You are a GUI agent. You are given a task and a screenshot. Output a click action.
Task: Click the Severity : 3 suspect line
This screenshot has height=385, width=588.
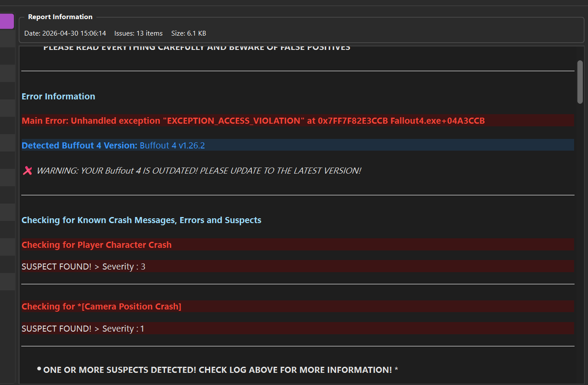tap(297, 267)
